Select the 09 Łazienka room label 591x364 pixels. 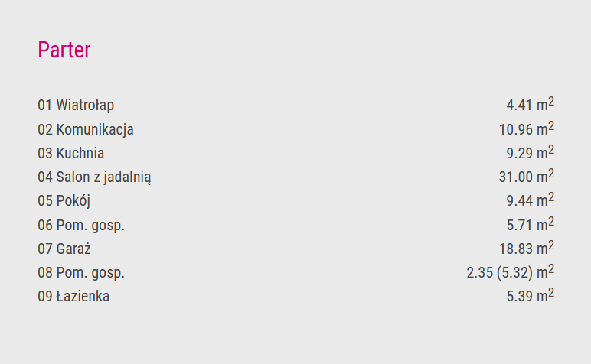(x=73, y=297)
